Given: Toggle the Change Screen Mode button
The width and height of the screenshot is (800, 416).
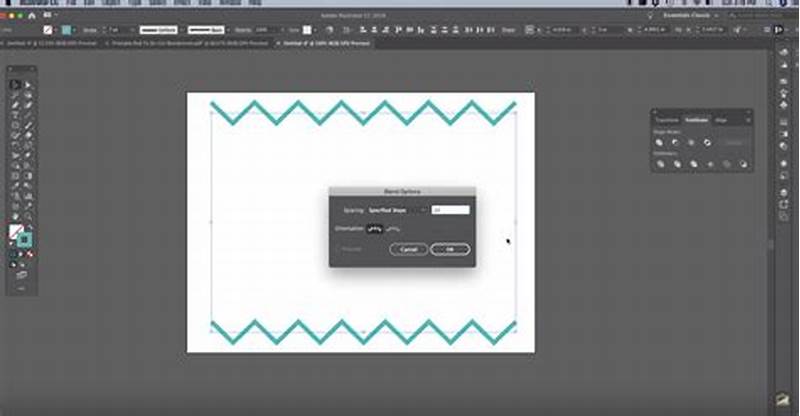Looking at the screenshot, I should pos(21,276).
